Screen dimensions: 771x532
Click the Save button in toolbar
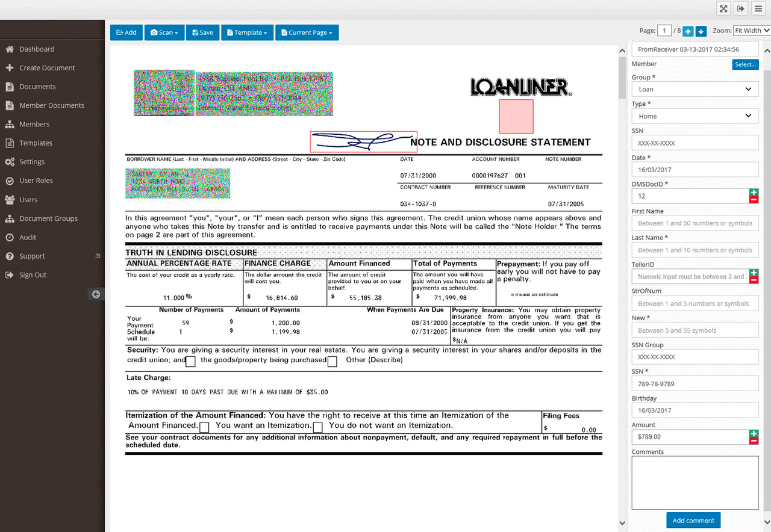[202, 32]
